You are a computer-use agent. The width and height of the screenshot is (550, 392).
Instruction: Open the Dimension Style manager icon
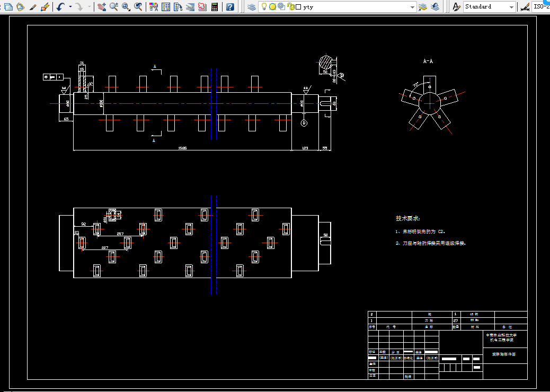click(x=525, y=7)
